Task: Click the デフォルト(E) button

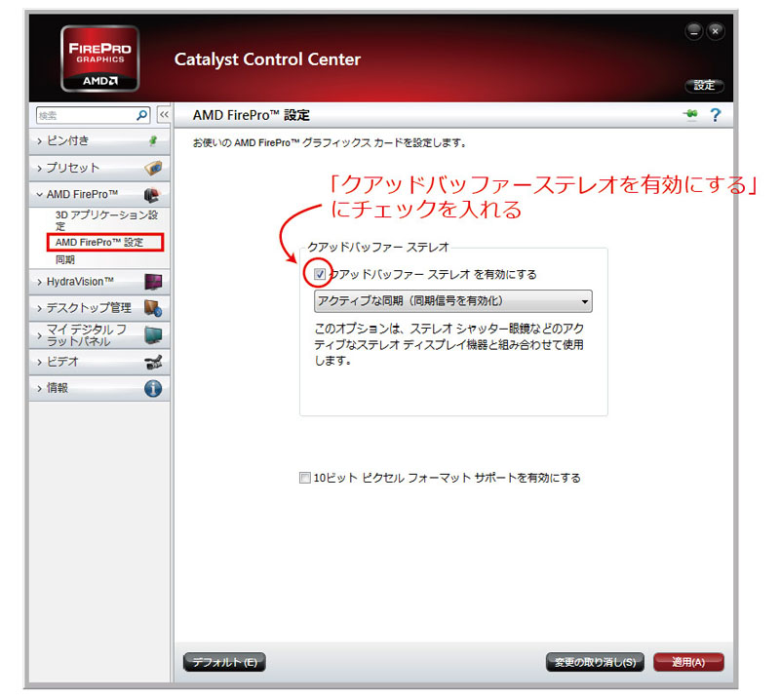Action: tap(224, 662)
